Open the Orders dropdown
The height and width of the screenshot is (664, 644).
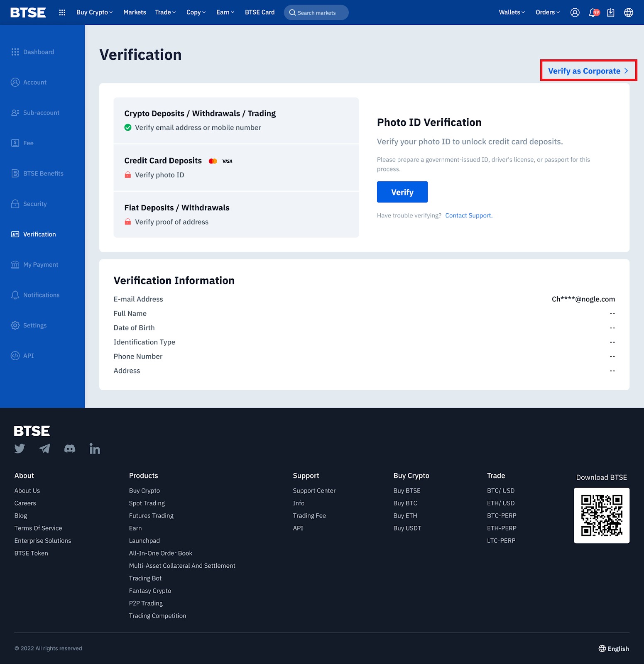(x=548, y=12)
